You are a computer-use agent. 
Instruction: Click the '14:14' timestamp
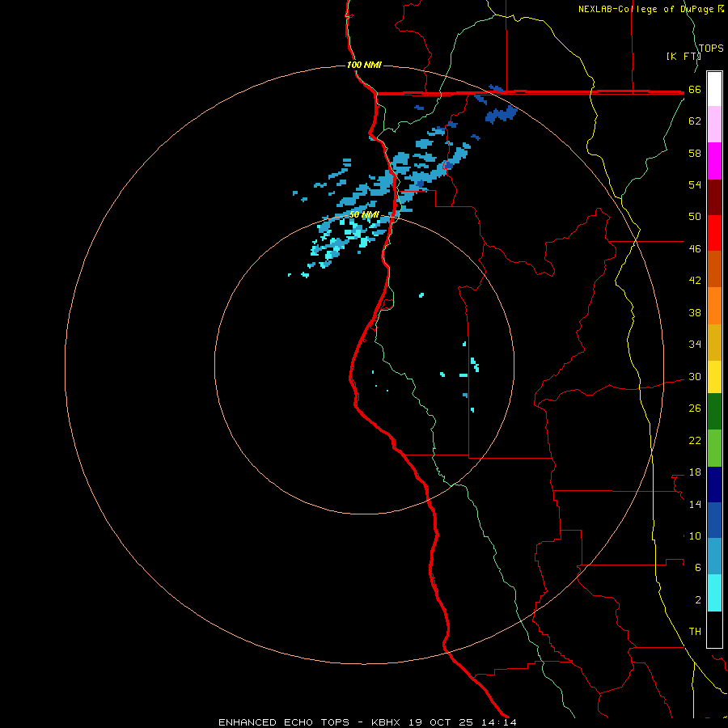click(499, 722)
